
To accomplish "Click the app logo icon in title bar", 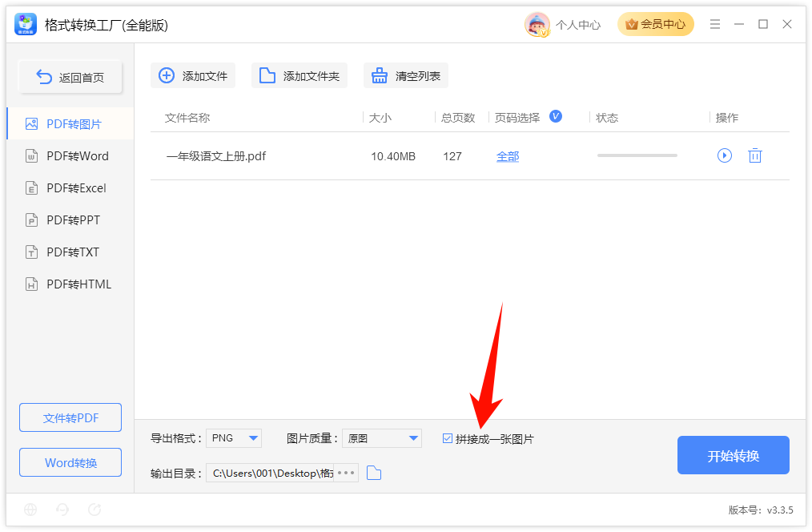I will click(26, 24).
